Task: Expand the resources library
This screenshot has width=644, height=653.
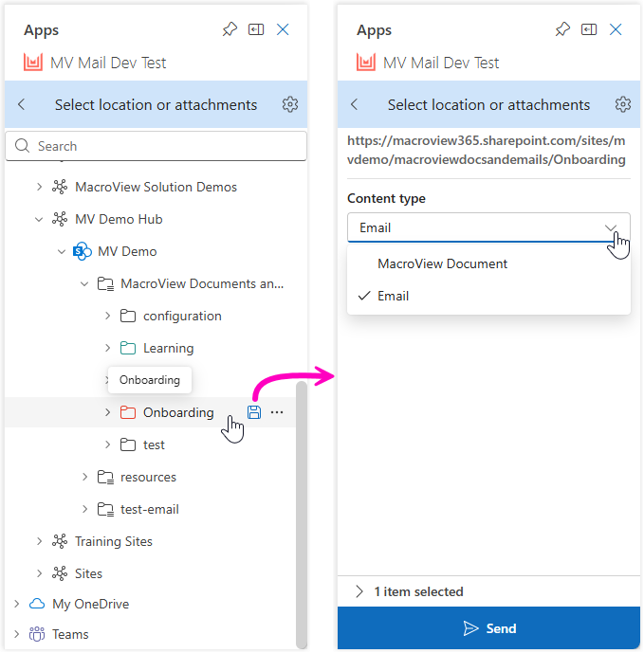Action: (x=84, y=477)
